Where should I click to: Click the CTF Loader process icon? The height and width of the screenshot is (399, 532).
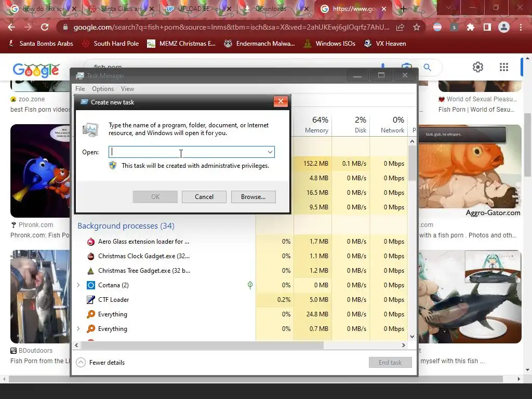[x=91, y=300]
